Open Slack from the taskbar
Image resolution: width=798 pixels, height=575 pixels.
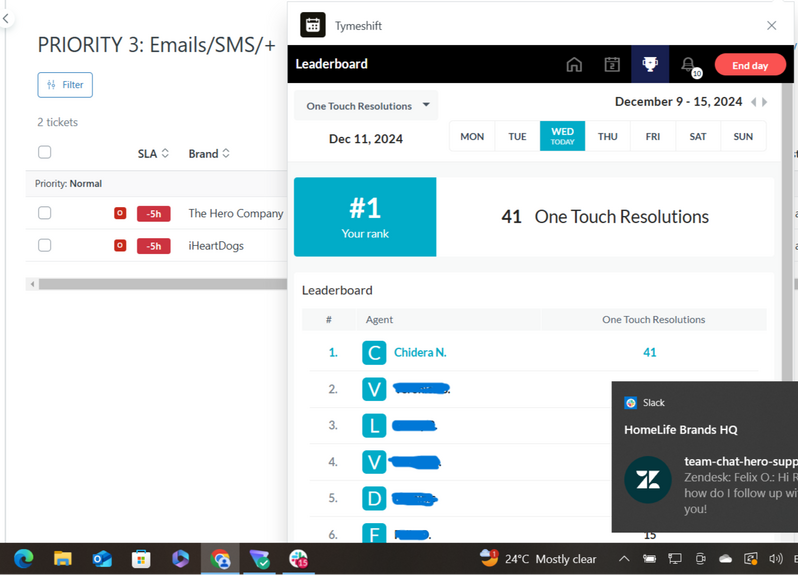click(298, 559)
